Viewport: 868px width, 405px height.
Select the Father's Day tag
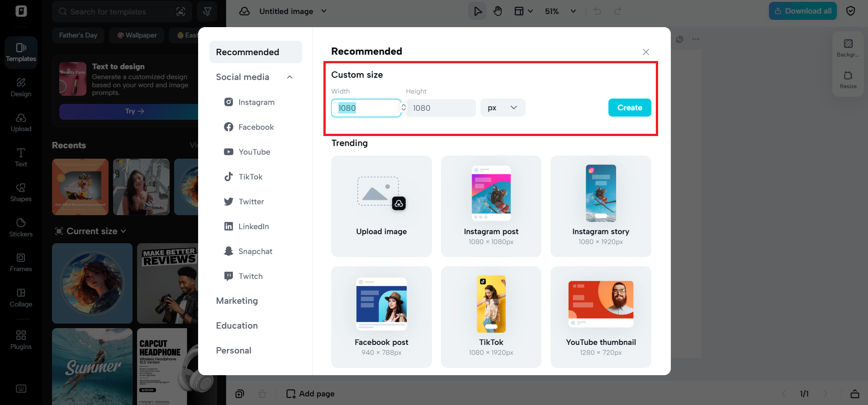(78, 35)
